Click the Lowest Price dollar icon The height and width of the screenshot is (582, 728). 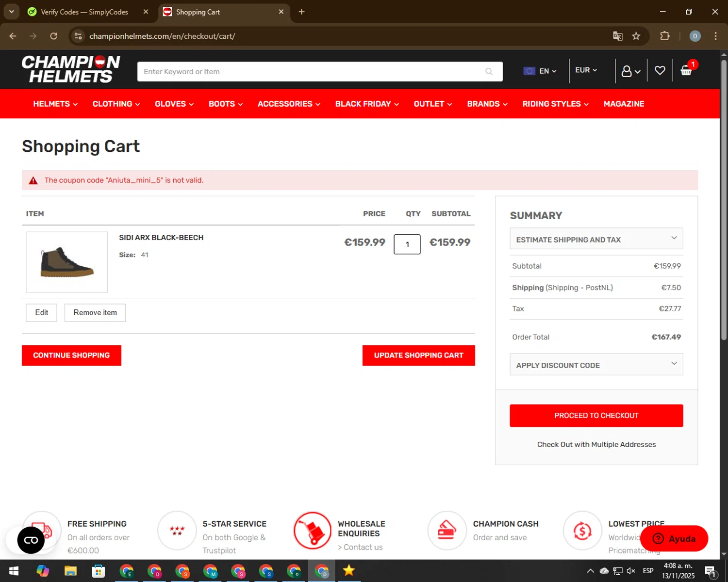[x=582, y=530]
